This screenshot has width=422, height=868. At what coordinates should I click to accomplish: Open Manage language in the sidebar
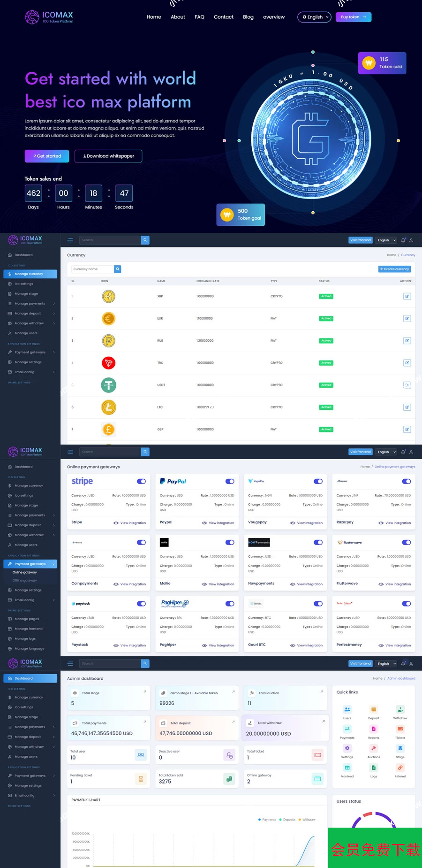click(29, 649)
